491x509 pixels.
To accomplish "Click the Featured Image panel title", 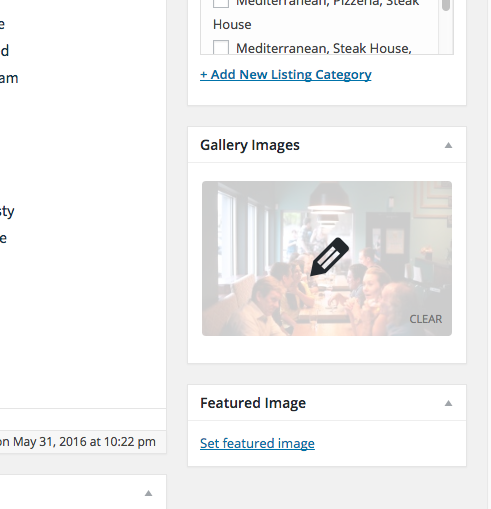I will [253, 403].
